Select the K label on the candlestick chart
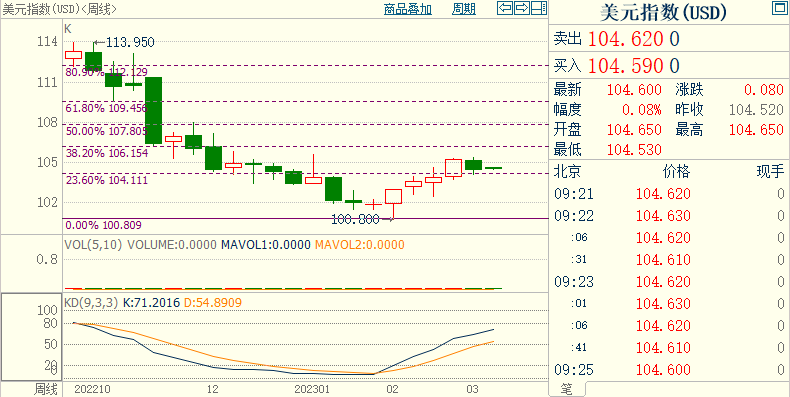Screen dimensions: 790x397 pos(68,29)
